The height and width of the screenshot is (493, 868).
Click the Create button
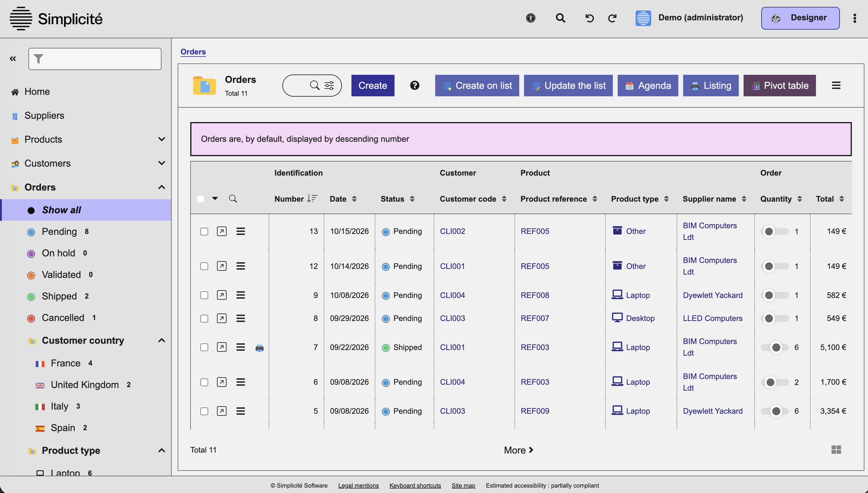pyautogui.click(x=372, y=85)
